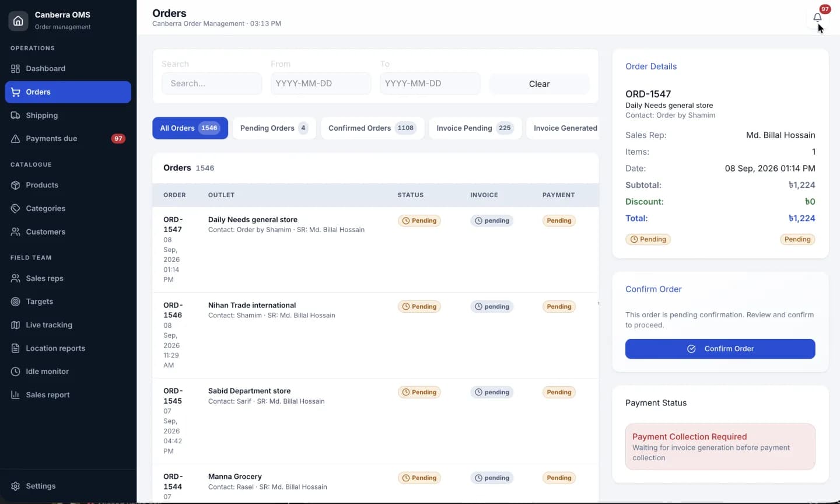
Task: Click the STATUS column header
Action: 411,195
